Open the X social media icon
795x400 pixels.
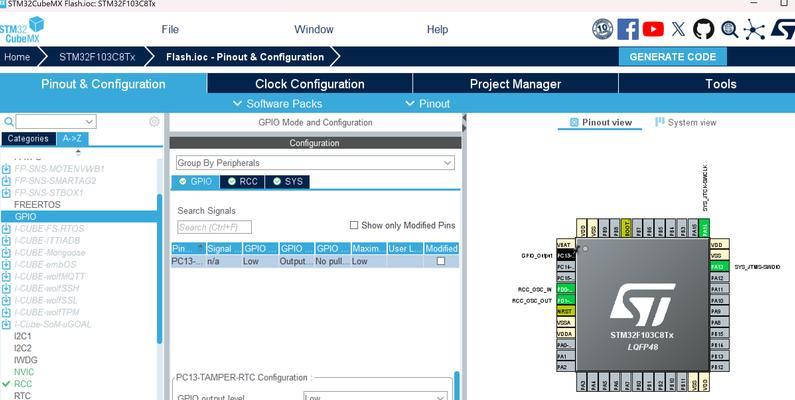coord(678,29)
